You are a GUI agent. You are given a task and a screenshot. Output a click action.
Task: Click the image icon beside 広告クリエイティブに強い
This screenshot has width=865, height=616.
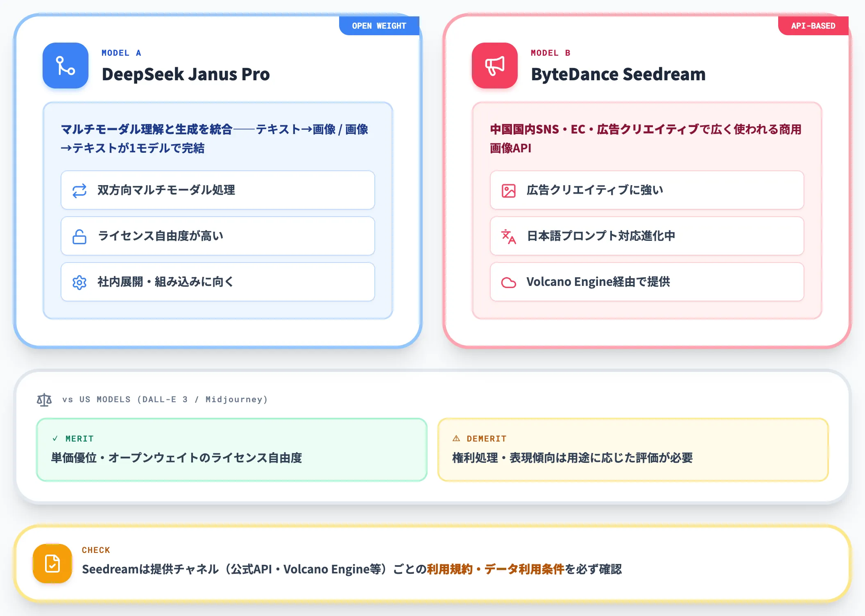tap(509, 190)
